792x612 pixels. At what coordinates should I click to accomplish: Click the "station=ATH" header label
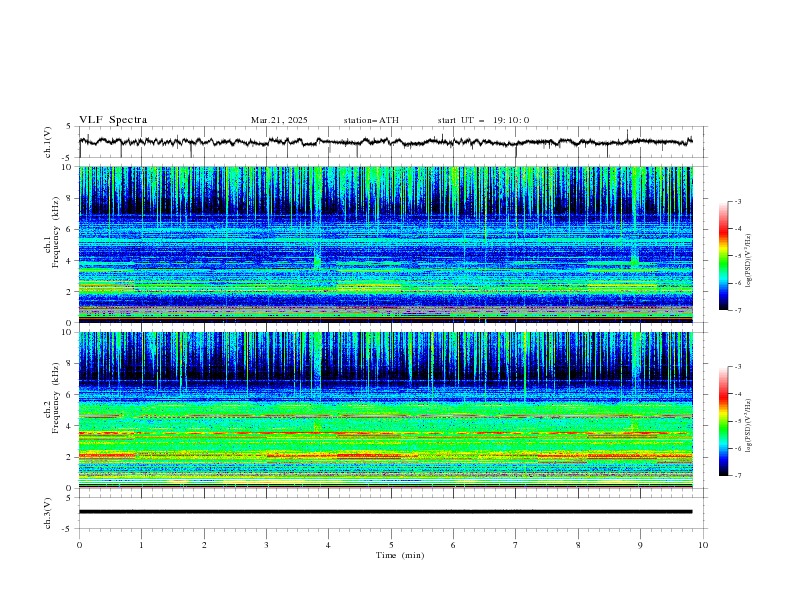pos(371,120)
